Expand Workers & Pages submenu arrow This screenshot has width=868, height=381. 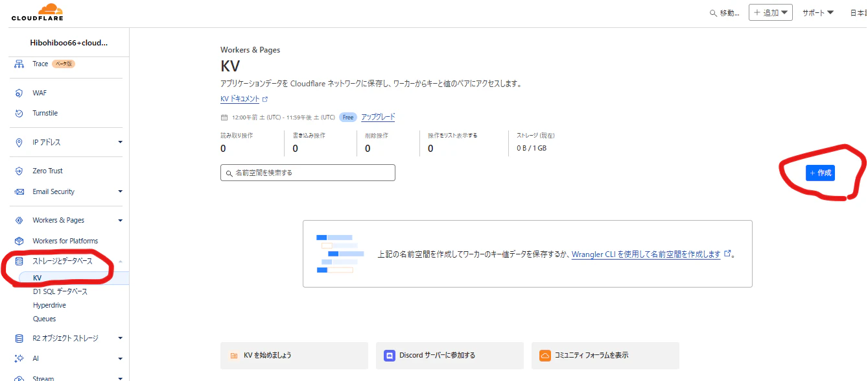click(120, 220)
